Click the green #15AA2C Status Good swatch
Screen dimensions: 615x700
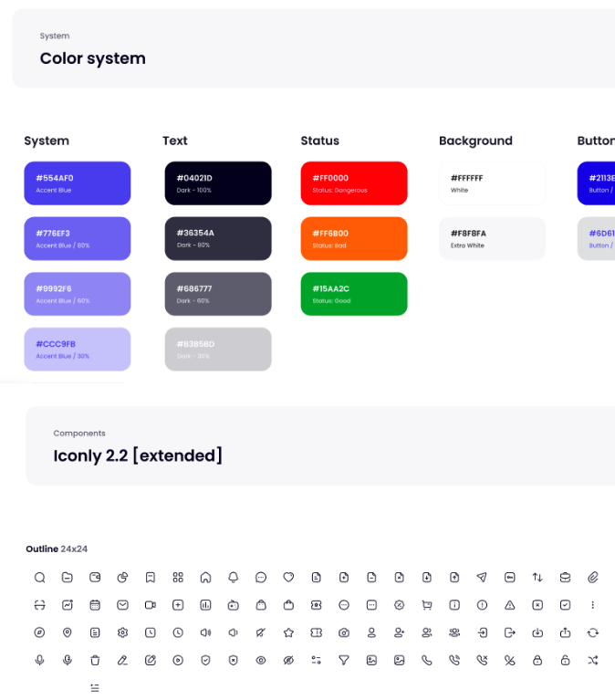tap(354, 294)
